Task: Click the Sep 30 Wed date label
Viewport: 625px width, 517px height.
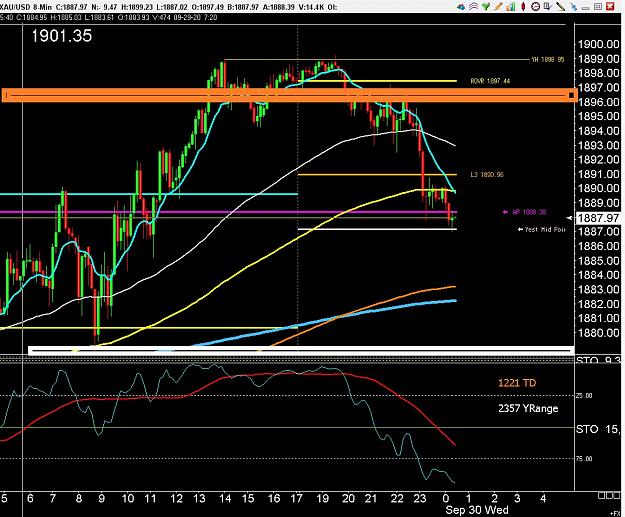Action: click(477, 510)
